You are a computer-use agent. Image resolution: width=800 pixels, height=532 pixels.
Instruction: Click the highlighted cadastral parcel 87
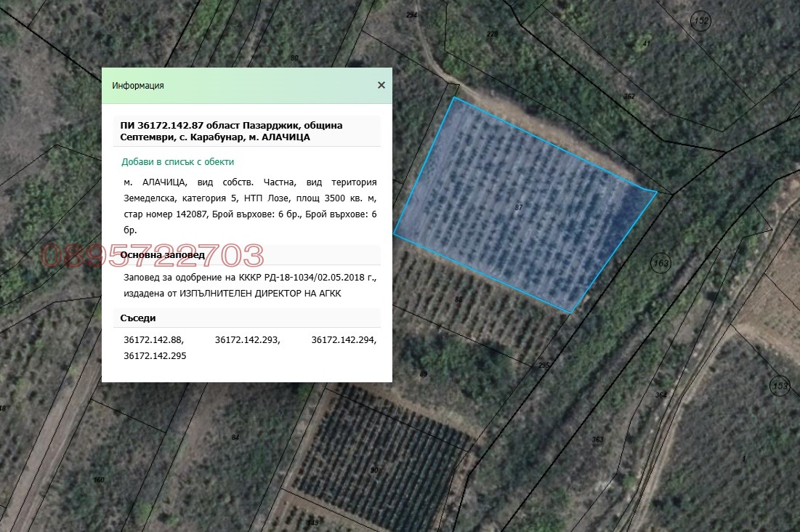coord(517,206)
